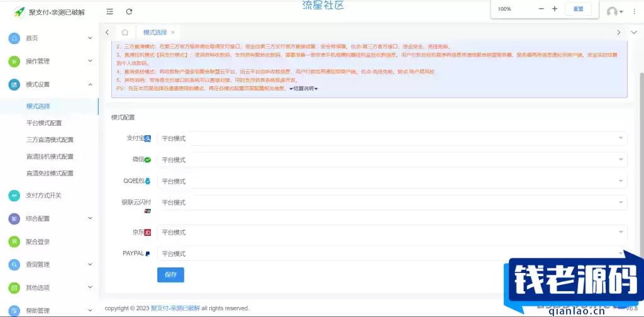Click the 聚合登录 sidebar icon
The image size is (644, 317).
click(14, 242)
